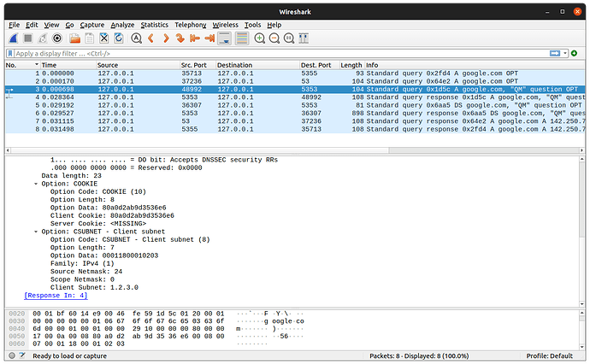Viewport: 590px width, 364px height.
Task: Reload this capture file
Action: tap(119, 38)
